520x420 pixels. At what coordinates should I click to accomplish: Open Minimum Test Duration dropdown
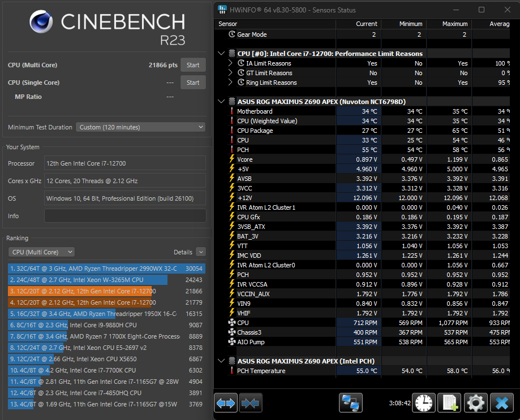coord(141,127)
